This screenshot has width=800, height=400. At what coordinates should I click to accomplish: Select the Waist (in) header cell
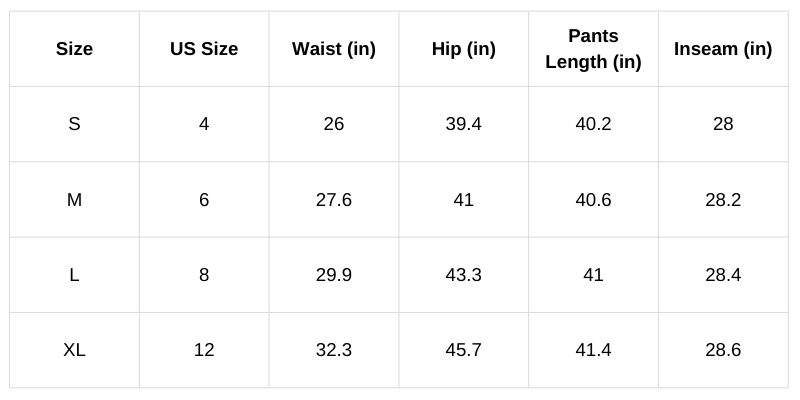click(x=334, y=49)
